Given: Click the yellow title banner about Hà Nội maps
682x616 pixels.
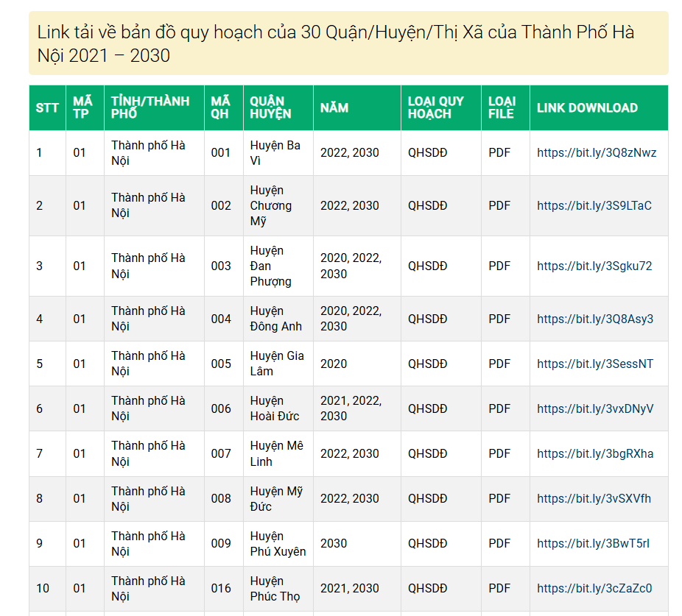Looking at the screenshot, I should [348, 43].
